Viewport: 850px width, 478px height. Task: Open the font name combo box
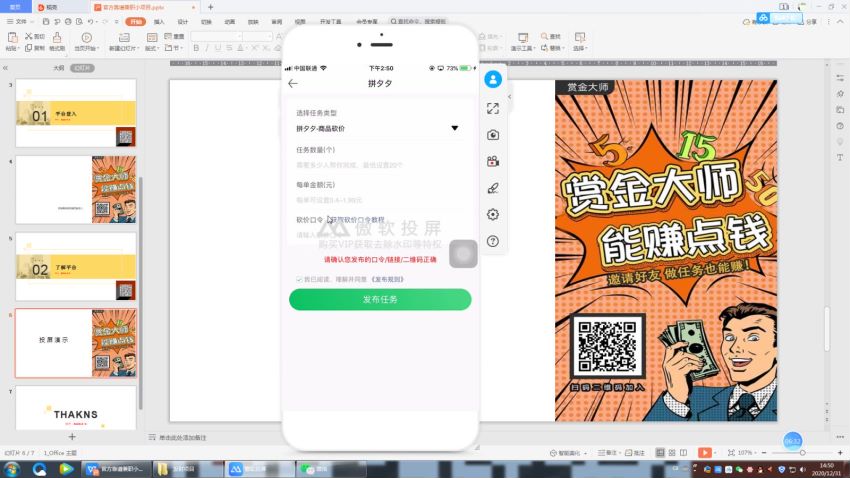click(216, 36)
